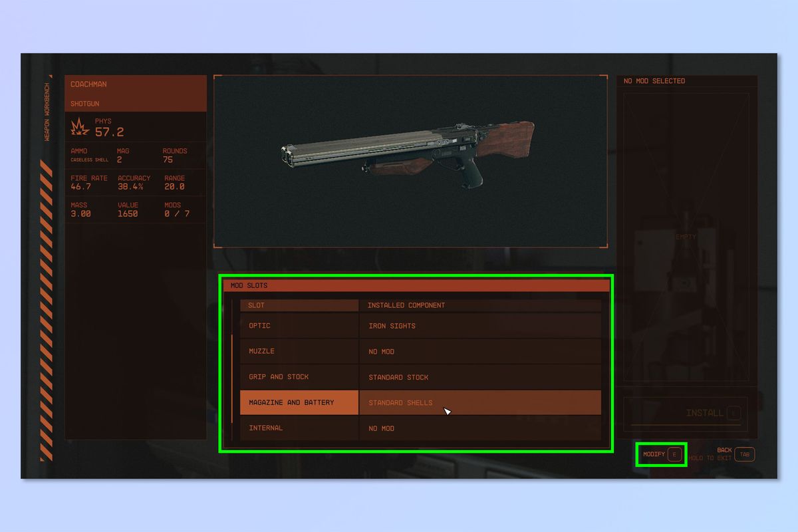The width and height of the screenshot is (798, 532).
Task: Click the Install button
Action: pos(705,413)
